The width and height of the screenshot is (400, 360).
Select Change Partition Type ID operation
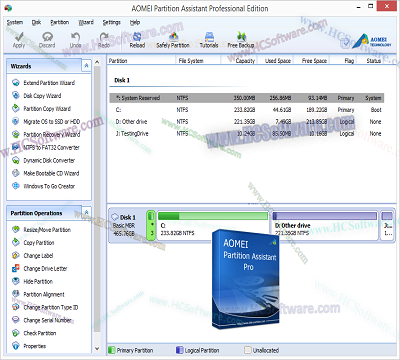click(x=51, y=307)
